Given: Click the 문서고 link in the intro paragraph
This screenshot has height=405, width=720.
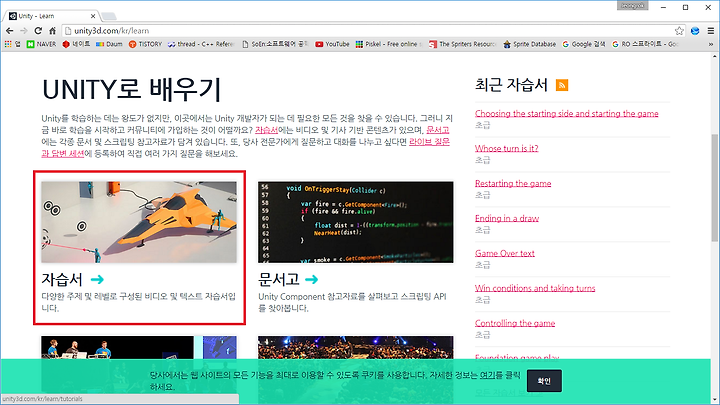Looking at the screenshot, I should pyautogui.click(x=438, y=130).
